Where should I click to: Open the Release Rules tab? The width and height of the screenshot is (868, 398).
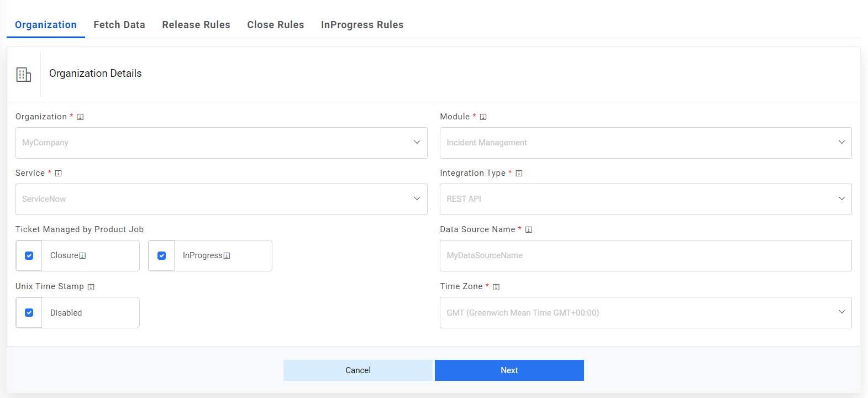point(196,25)
